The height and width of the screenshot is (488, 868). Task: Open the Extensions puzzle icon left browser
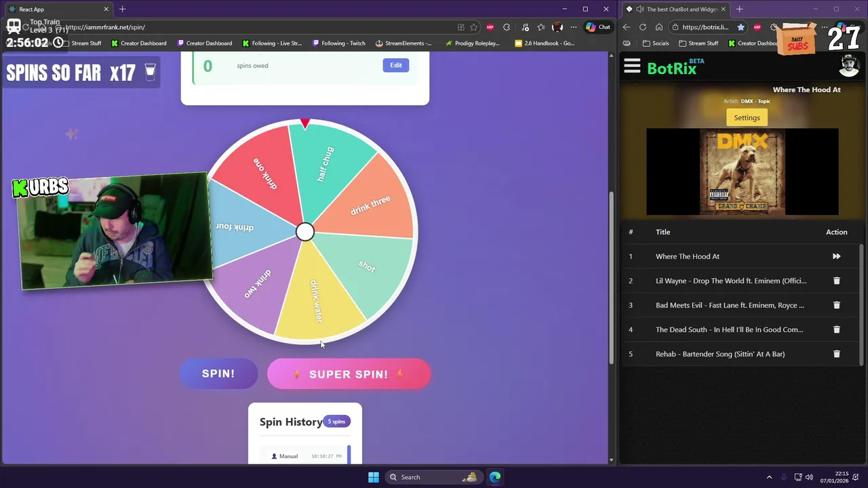click(507, 27)
